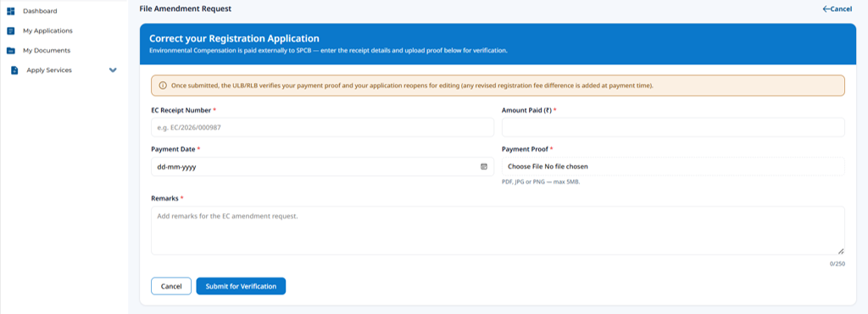Focus the EC Receipt Number field
Viewport: 868px width, 314px height.
(322, 127)
